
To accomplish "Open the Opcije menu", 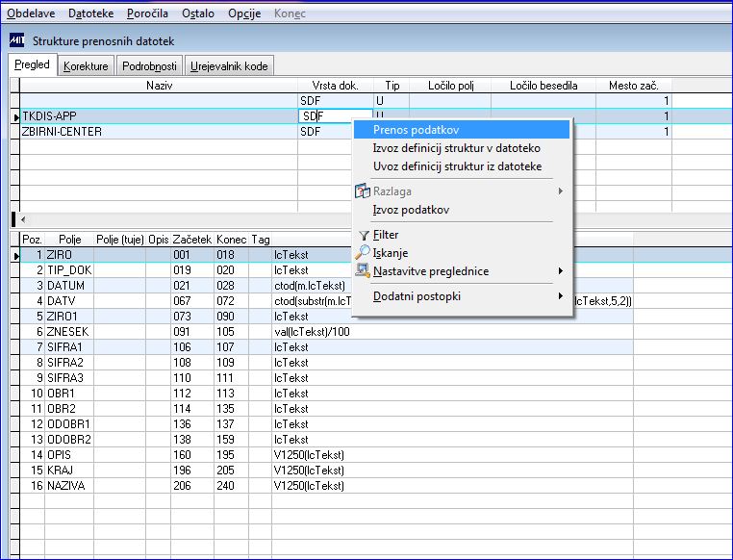I will pyautogui.click(x=244, y=13).
